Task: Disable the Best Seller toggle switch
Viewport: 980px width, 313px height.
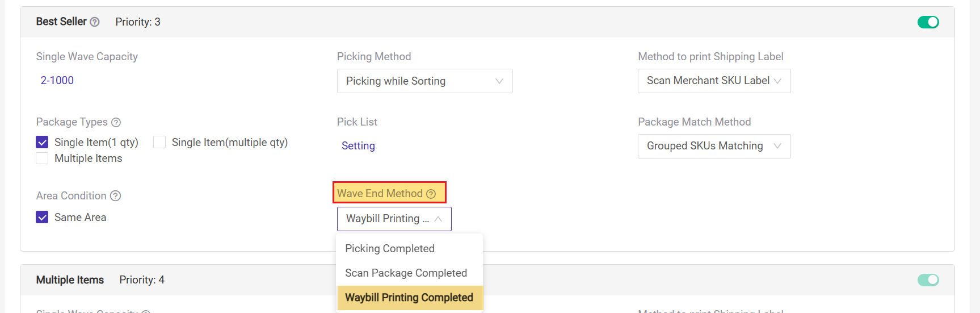Action: (928, 22)
